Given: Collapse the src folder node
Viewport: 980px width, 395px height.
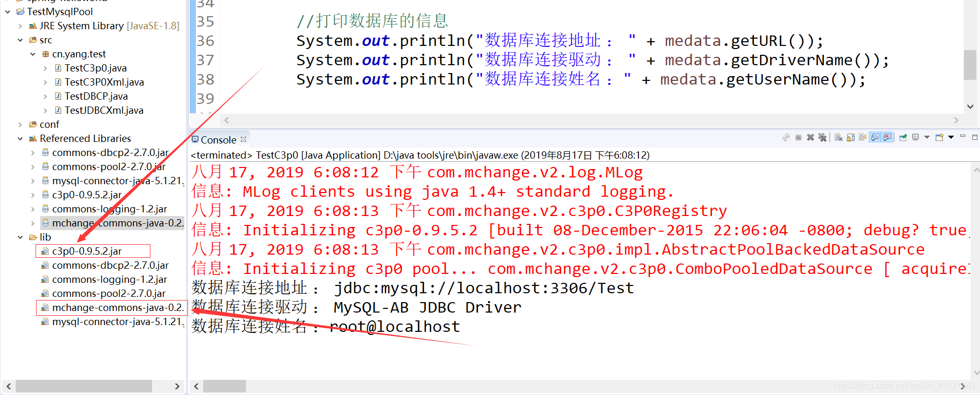Looking at the screenshot, I should click(x=20, y=40).
